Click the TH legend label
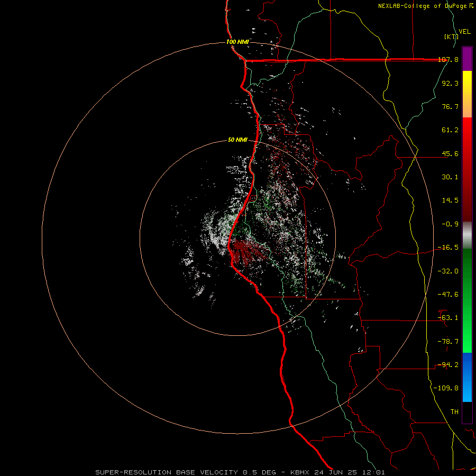Viewport: 476px width, 476px height. 454,412
